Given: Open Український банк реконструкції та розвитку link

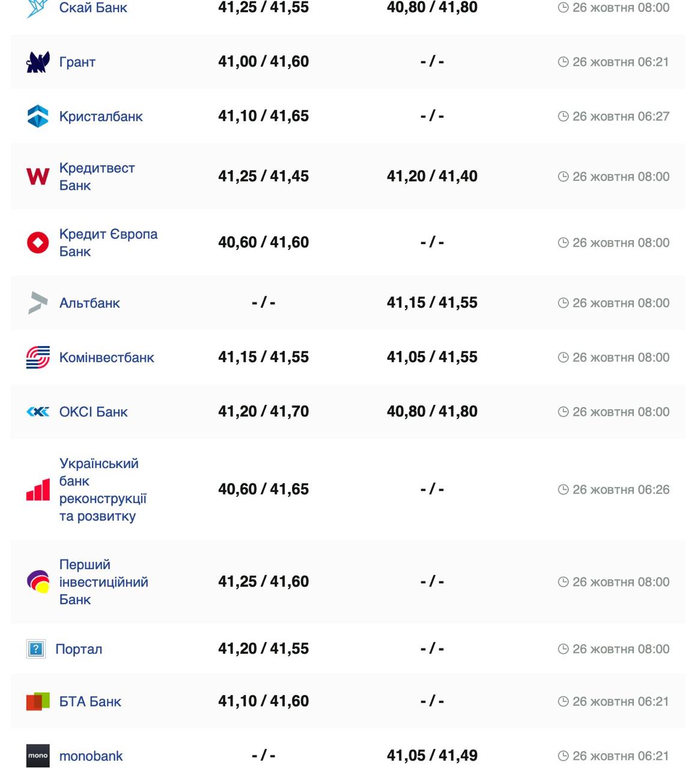Looking at the screenshot, I should 103,490.
